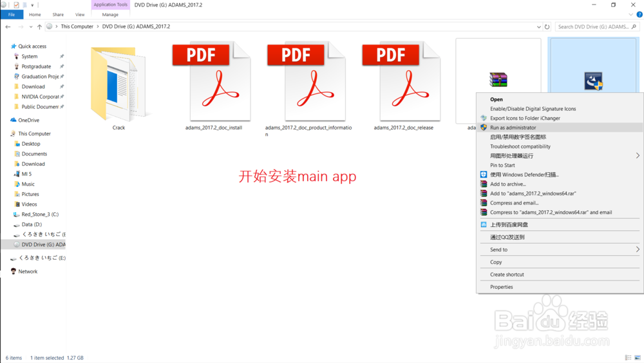The width and height of the screenshot is (644, 363).
Task: Choose 通过QQ发送到 menu entry
Action: click(x=560, y=237)
